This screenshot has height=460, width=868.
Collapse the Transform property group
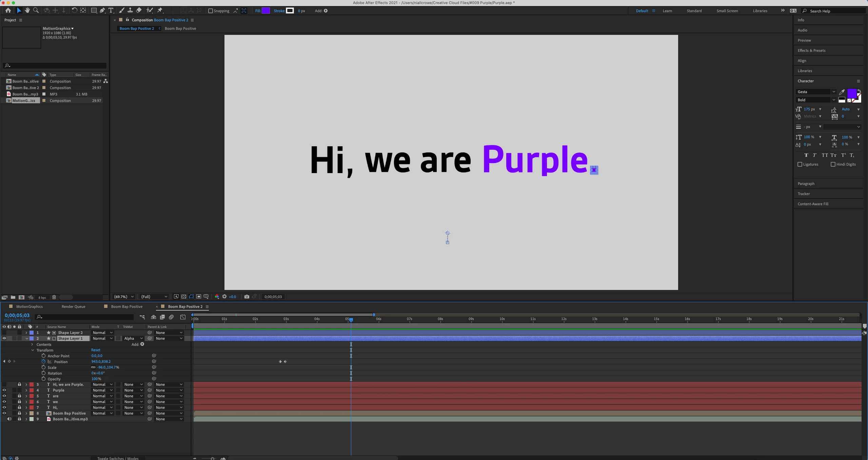click(33, 350)
